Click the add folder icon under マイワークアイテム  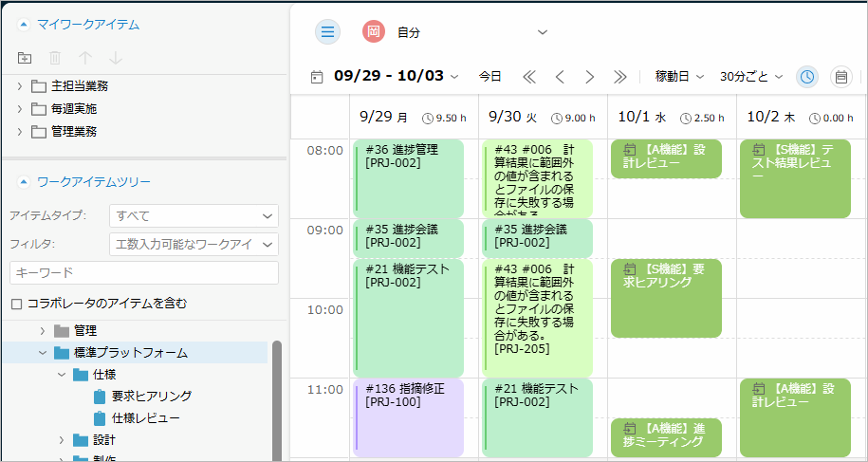tap(25, 59)
